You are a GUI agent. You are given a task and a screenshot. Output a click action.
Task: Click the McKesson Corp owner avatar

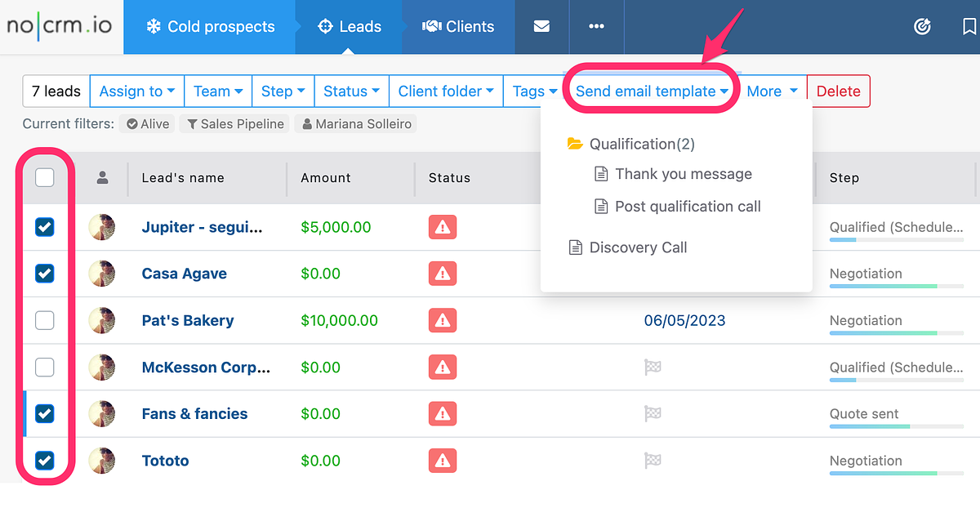pyautogui.click(x=102, y=368)
